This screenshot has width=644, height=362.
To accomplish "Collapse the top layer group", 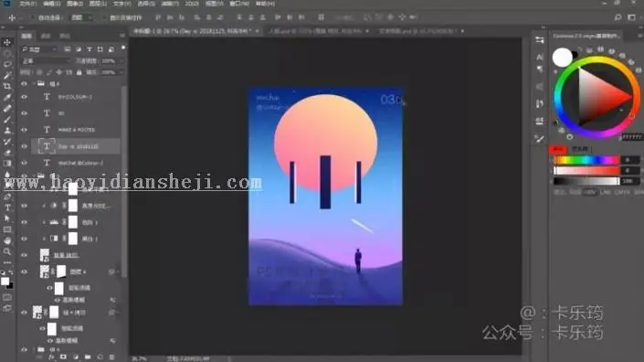I will pos(33,84).
